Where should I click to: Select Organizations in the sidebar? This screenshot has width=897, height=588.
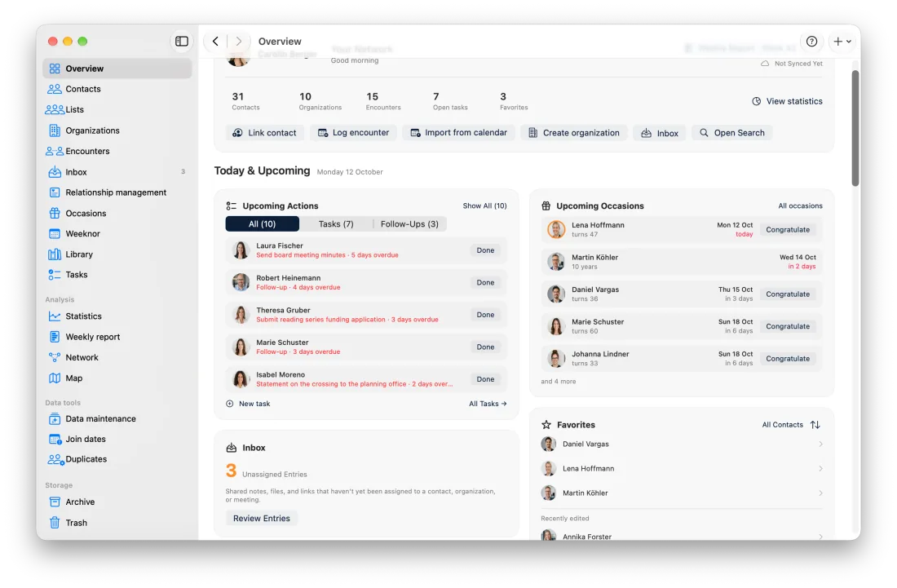[117, 130]
